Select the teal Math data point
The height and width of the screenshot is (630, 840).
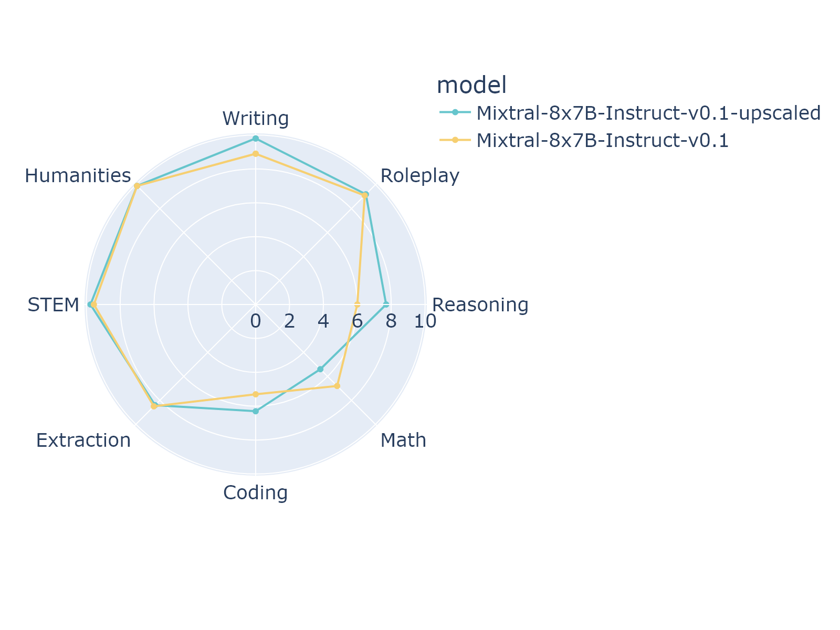click(320, 369)
